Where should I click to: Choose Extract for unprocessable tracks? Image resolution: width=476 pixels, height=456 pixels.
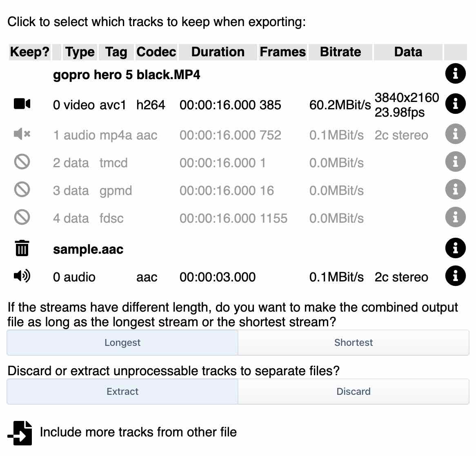(x=122, y=392)
